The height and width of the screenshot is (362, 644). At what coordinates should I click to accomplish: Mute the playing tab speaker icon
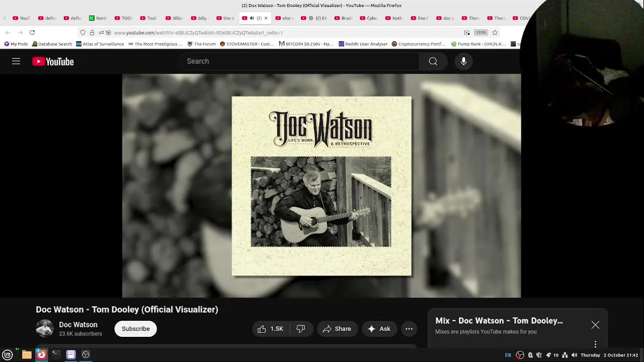[252, 18]
